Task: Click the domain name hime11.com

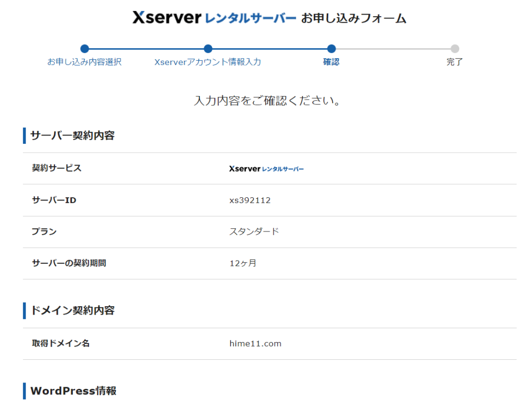Action: pyautogui.click(x=255, y=344)
